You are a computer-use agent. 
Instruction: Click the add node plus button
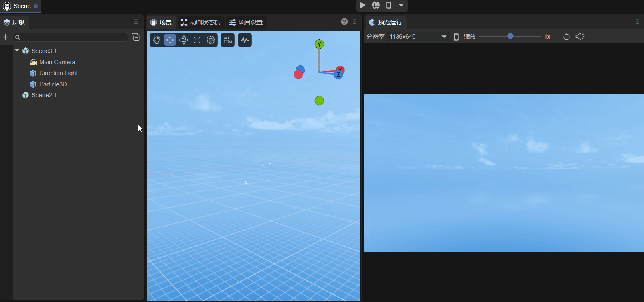tap(6, 37)
